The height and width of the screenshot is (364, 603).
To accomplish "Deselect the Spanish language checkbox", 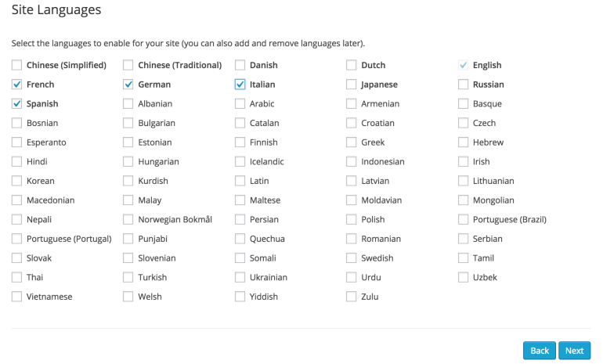I will 16,103.
